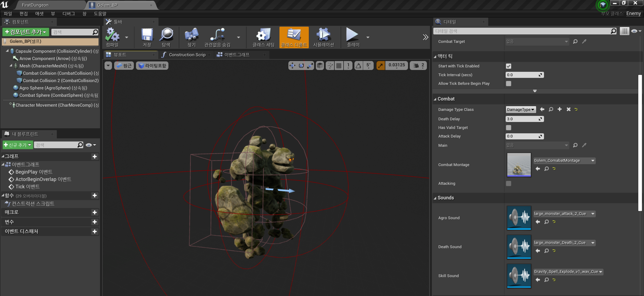Select the Agro Sphere component in tree
The width and height of the screenshot is (644, 296).
(53, 88)
